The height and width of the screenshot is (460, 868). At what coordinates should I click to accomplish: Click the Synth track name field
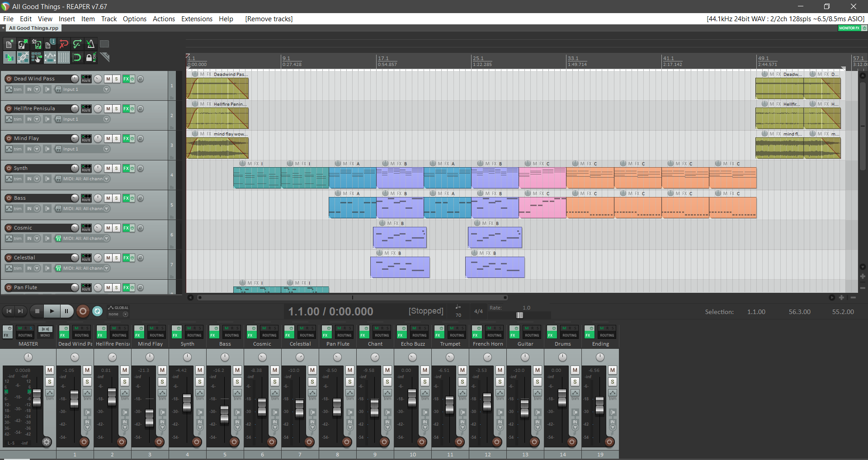[x=42, y=168]
